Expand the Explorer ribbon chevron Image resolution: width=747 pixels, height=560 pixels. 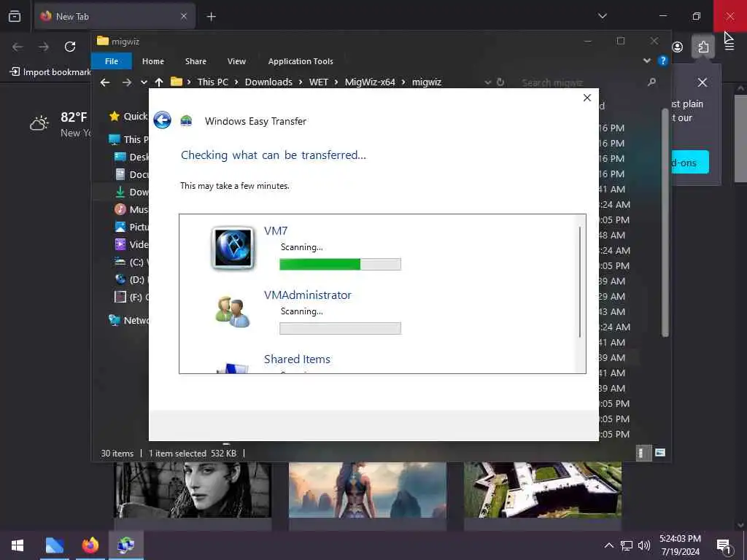coord(646,61)
